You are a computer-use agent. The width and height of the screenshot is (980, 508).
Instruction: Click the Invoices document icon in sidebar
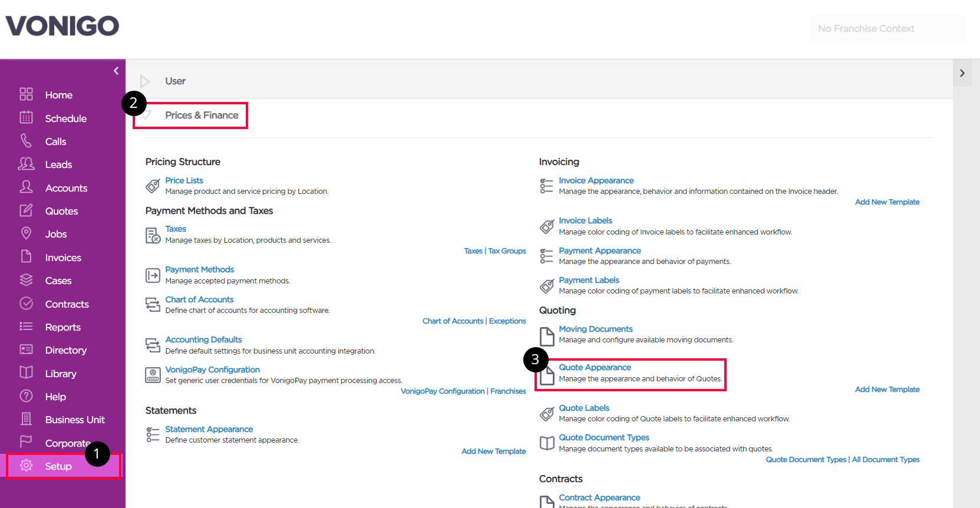pyautogui.click(x=26, y=256)
